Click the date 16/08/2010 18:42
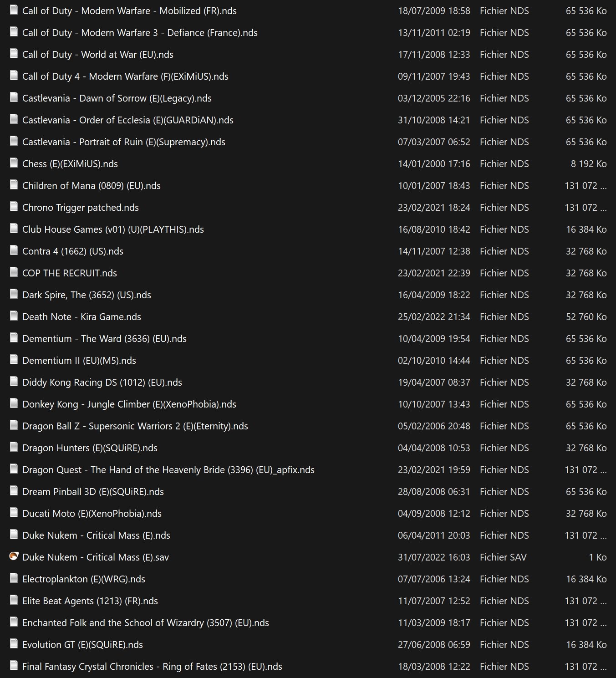616x678 pixels. (x=434, y=229)
